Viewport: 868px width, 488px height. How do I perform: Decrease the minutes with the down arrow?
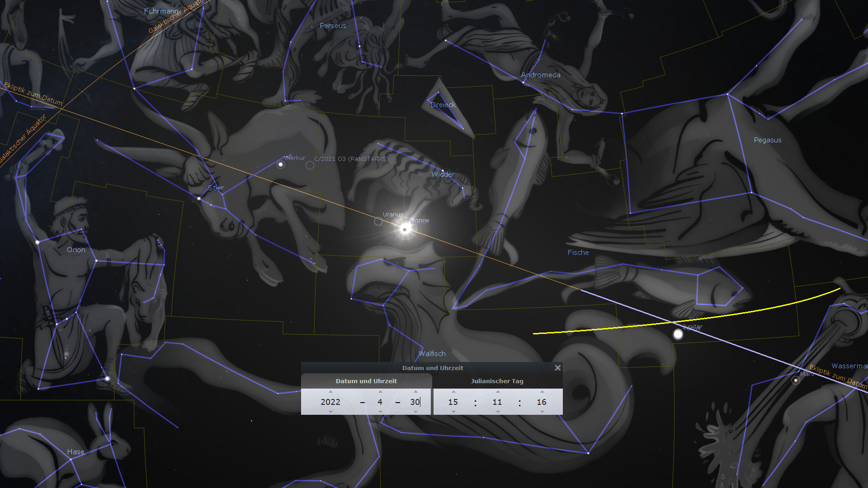pos(498,412)
